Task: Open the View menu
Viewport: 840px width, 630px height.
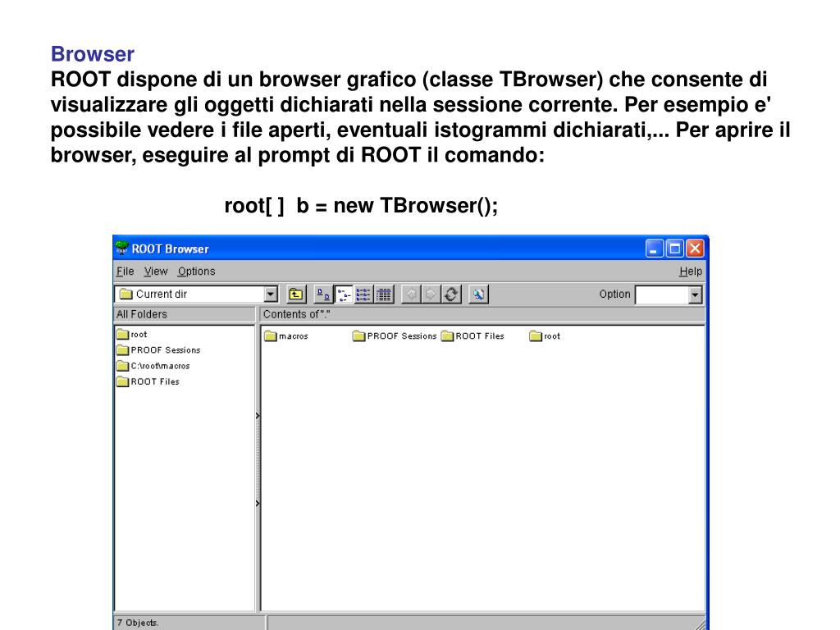Action: pyautogui.click(x=156, y=271)
